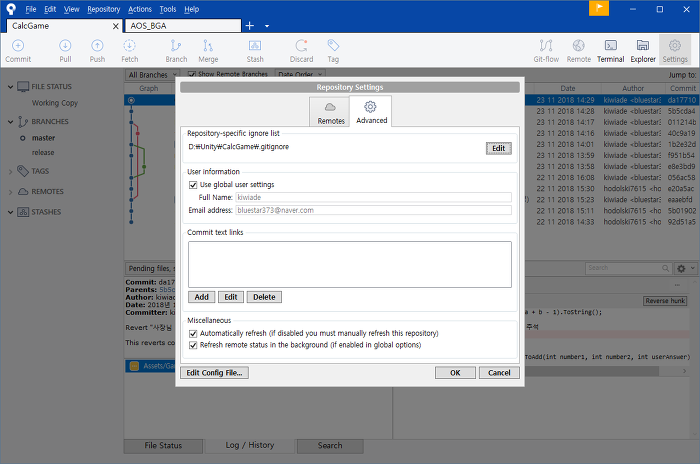Click the Stash toolbar icon

pyautogui.click(x=255, y=51)
